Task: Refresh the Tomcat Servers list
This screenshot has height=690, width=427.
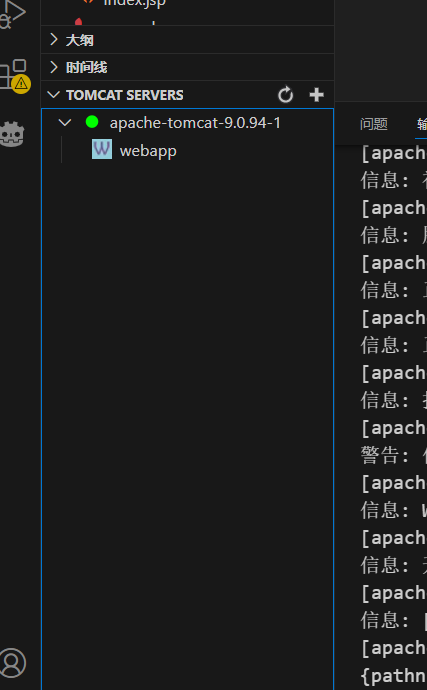Action: pos(285,95)
